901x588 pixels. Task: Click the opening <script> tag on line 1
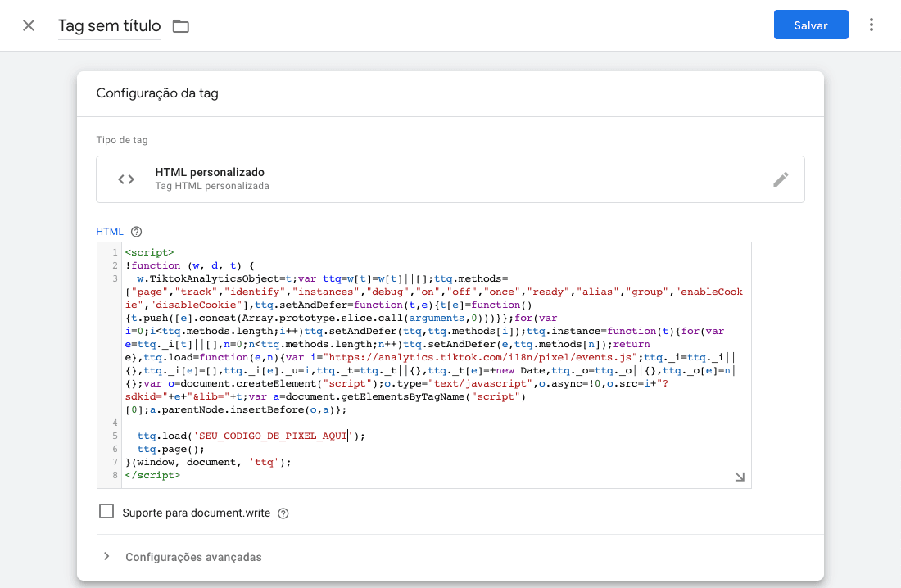coord(149,252)
